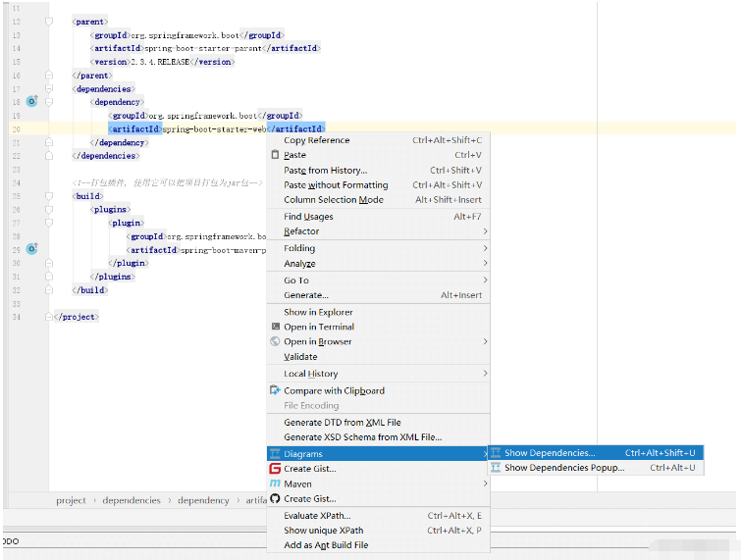Toggle closing build tag fold on line 32
742x560 pixels.
pyautogui.click(x=49, y=290)
